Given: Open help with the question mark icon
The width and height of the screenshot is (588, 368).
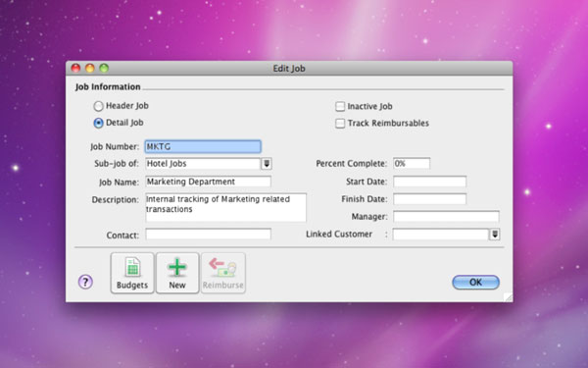Looking at the screenshot, I should click(x=85, y=282).
